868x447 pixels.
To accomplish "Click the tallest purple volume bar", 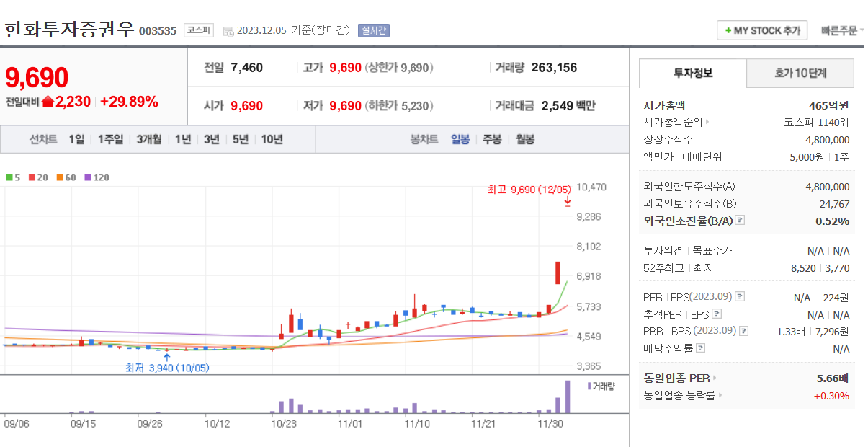I will tap(568, 397).
